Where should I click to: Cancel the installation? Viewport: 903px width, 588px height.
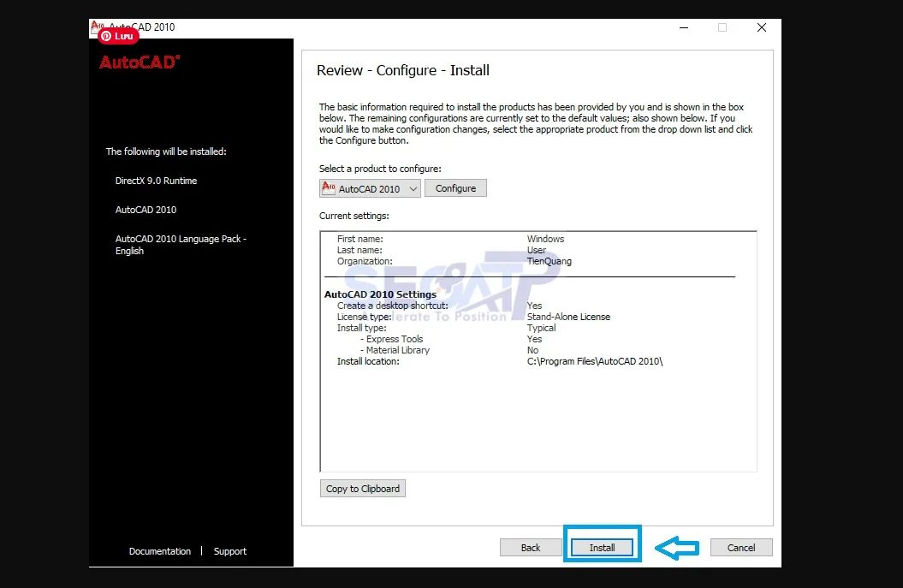click(740, 547)
